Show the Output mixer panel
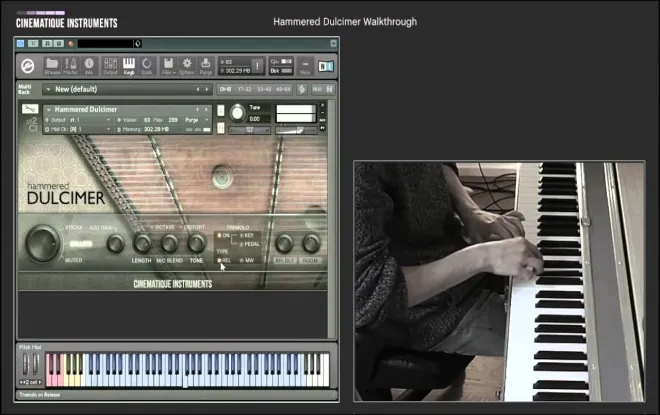The image size is (660, 415). [x=110, y=66]
